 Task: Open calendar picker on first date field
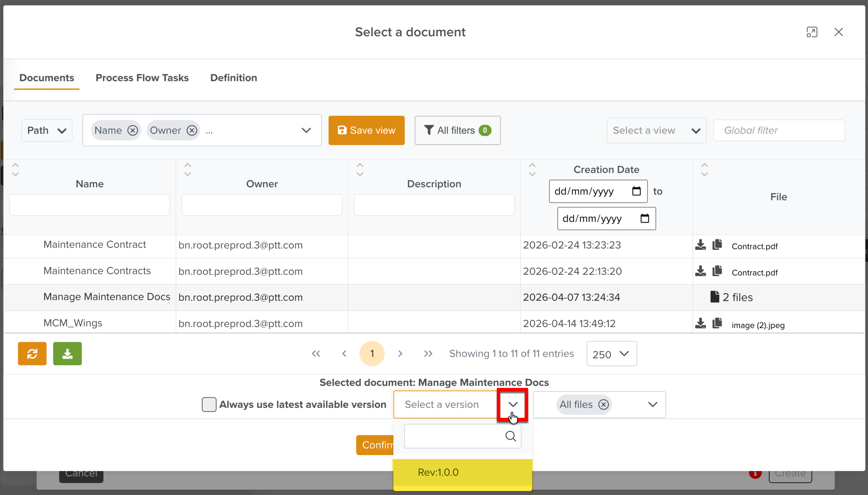tap(636, 191)
